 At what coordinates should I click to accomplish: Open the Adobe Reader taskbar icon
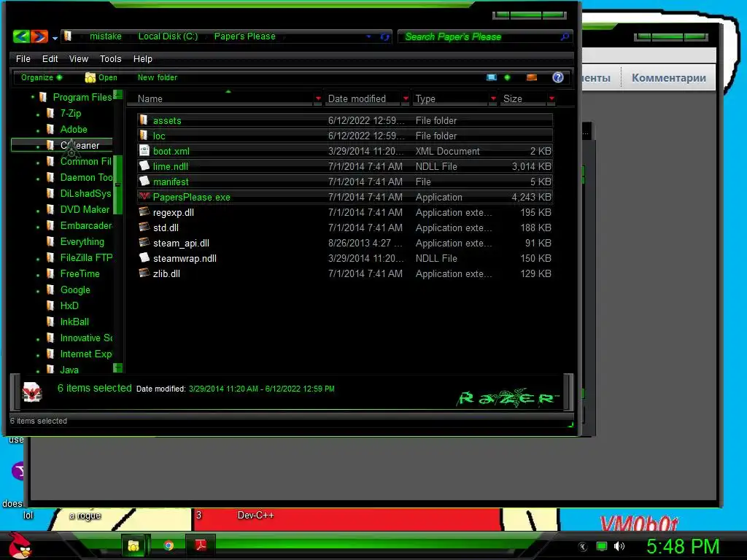[x=200, y=545]
